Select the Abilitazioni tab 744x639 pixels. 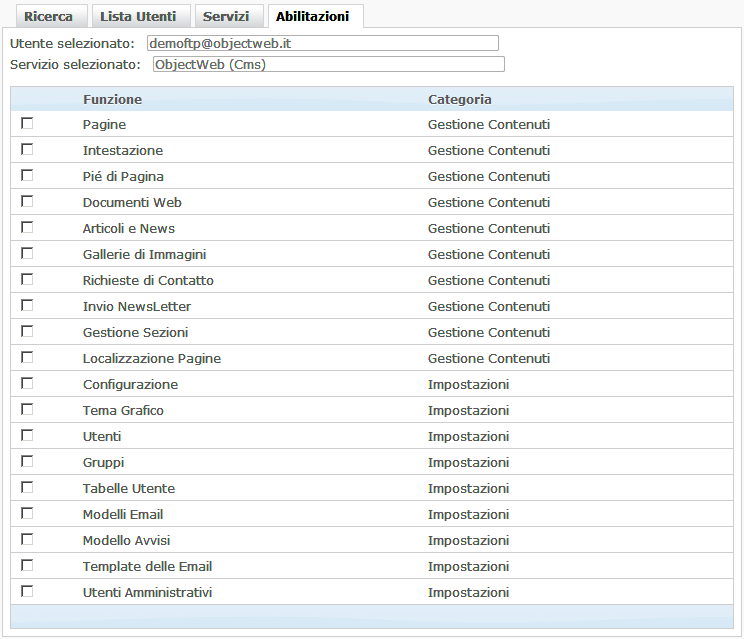click(314, 17)
